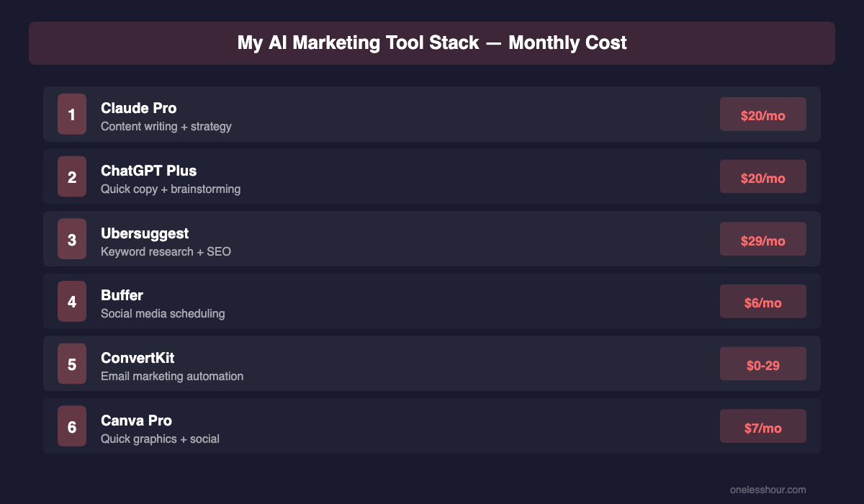The image size is (864, 504).
Task: Click the Buffer tool name
Action: (122, 295)
